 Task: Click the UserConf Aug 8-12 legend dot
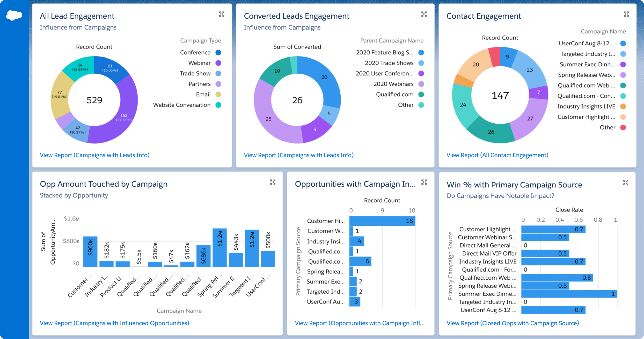pyautogui.click(x=623, y=44)
